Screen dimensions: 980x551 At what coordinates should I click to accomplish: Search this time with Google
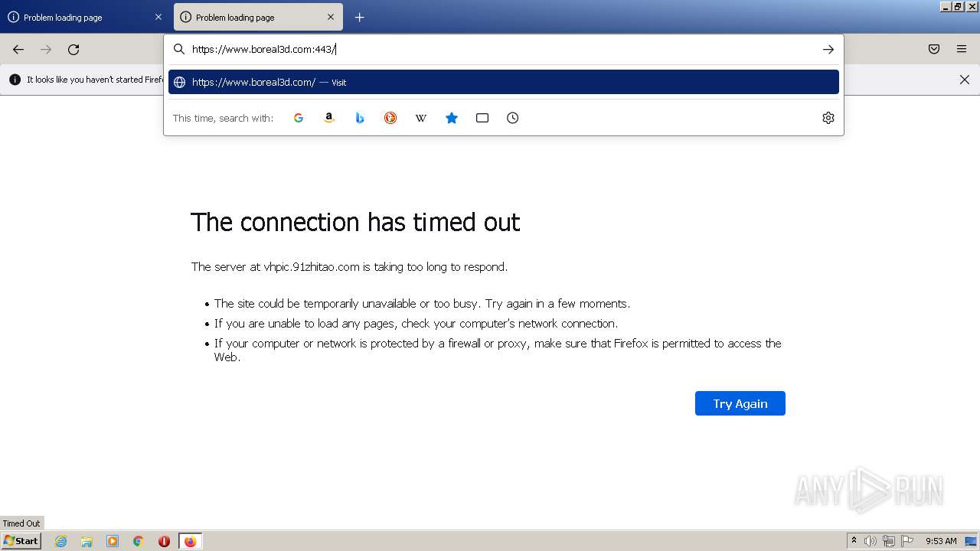[x=299, y=118]
